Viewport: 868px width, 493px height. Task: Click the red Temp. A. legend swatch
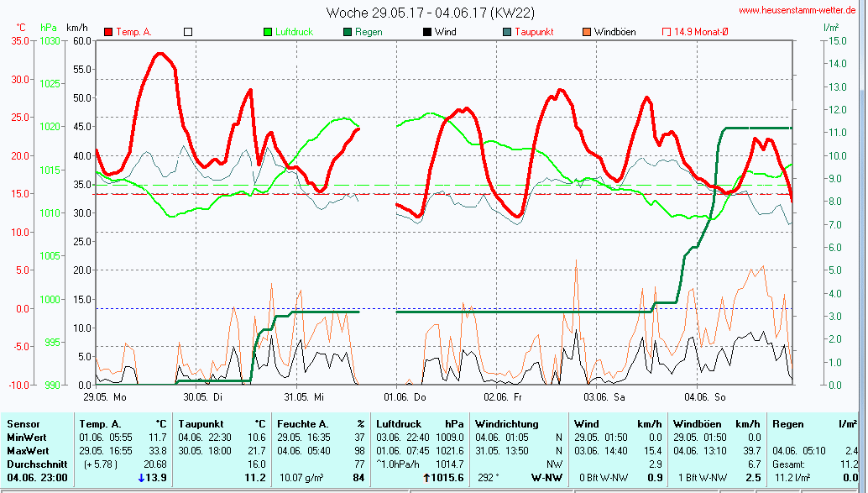[x=108, y=32]
